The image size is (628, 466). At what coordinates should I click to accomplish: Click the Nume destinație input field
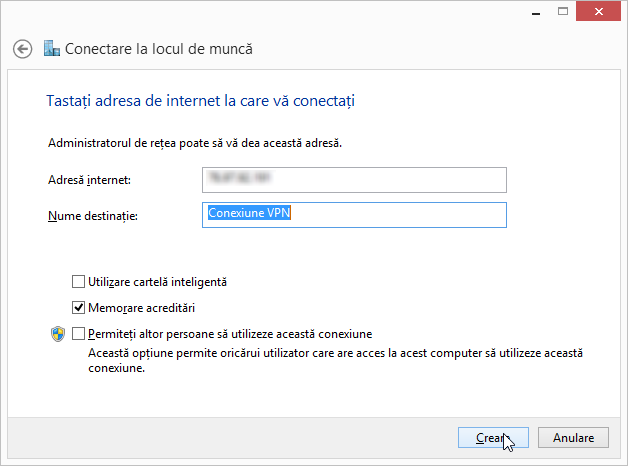click(x=354, y=215)
